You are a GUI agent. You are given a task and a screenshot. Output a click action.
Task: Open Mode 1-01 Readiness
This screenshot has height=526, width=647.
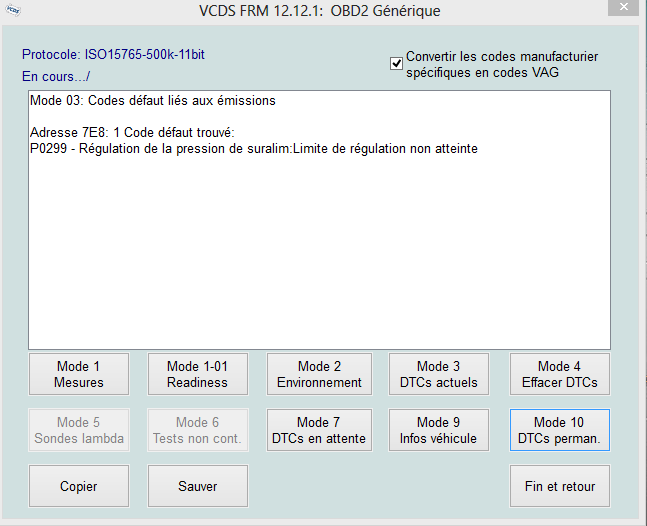[198, 374]
